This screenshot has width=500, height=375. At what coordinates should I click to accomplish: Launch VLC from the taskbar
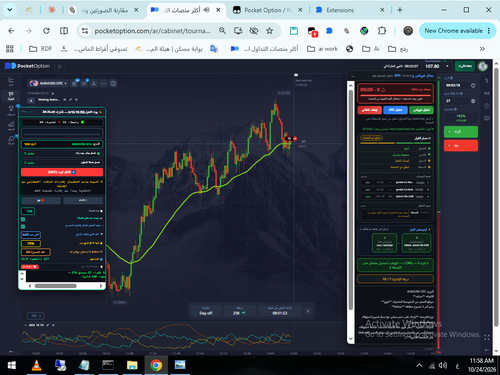(x=36, y=365)
